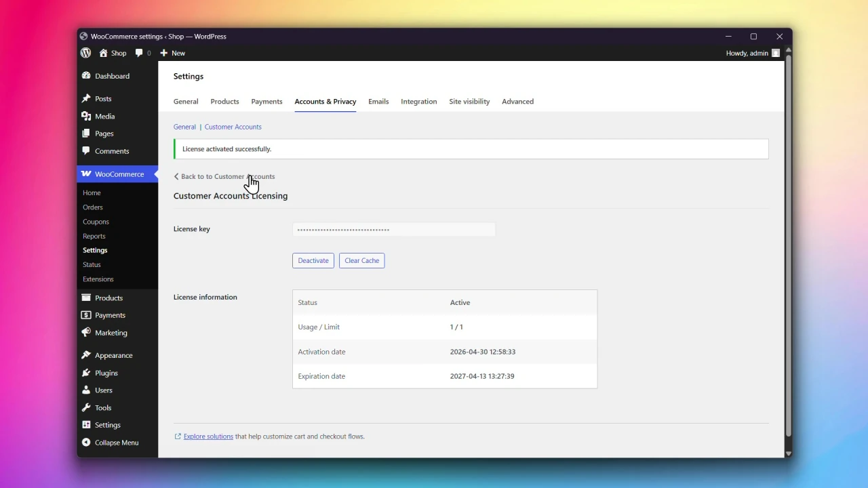868x488 pixels.
Task: Open WooCommerce Settings submenu item
Action: tap(95, 250)
